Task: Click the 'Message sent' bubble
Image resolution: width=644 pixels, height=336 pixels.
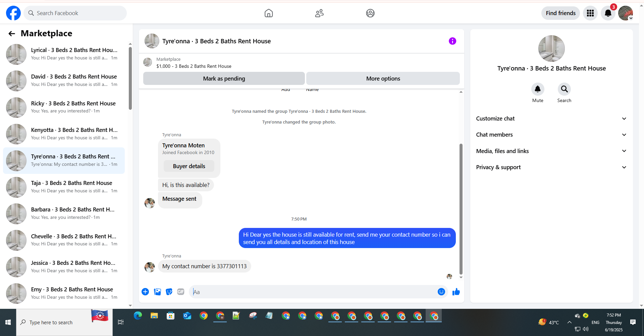Action: (180, 200)
